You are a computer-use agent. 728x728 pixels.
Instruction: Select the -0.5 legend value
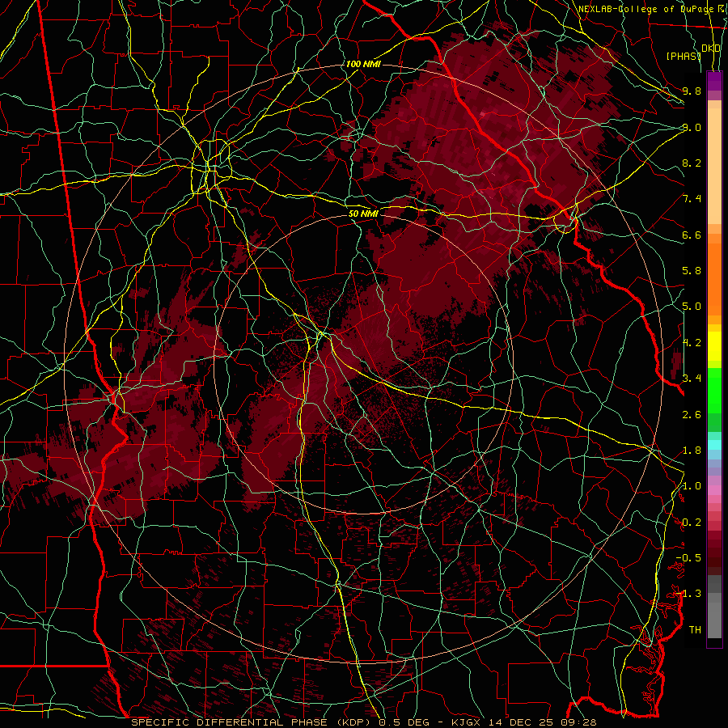(688, 558)
